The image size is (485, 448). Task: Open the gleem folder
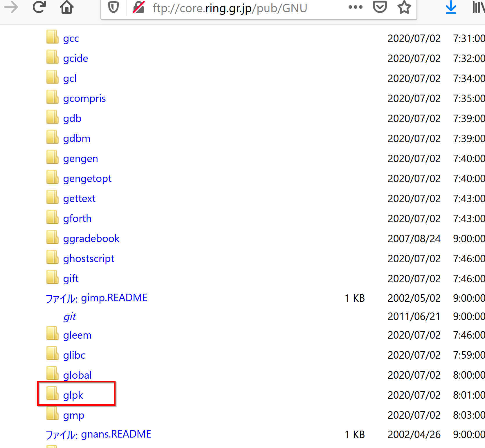pyautogui.click(x=77, y=335)
